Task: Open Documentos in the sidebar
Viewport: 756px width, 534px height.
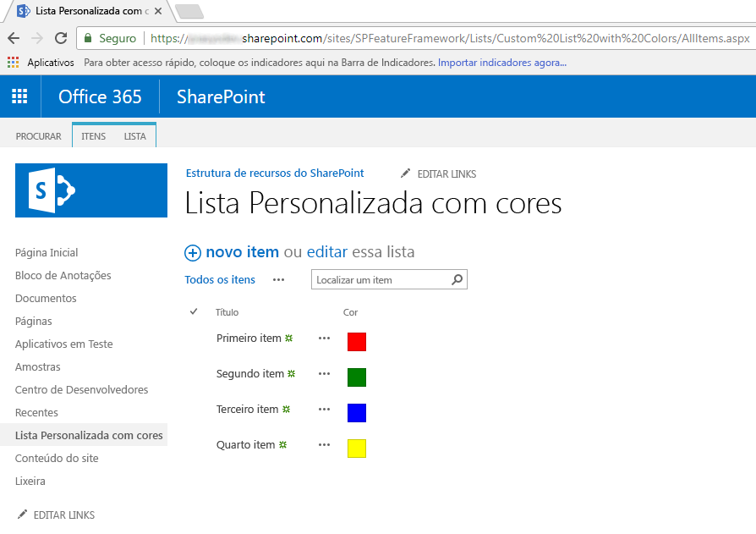Action: click(x=46, y=298)
